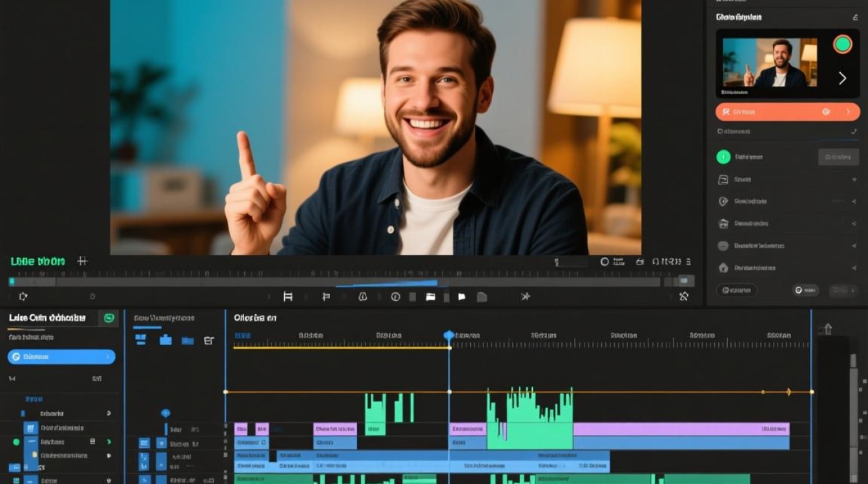The width and height of the screenshot is (868, 484).
Task: Click the gray button at the scrubber's right end
Action: tap(686, 281)
